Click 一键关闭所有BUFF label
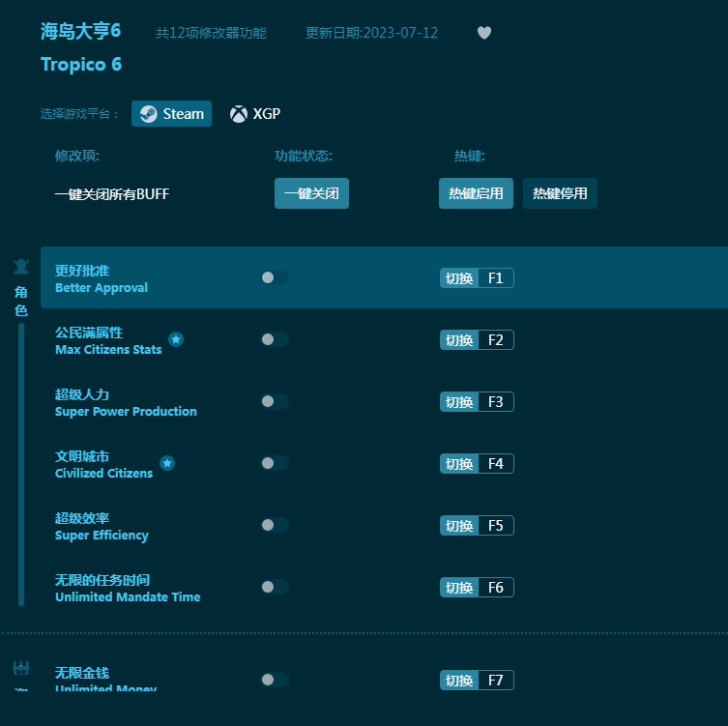Viewport: 728px width, 726px height. coord(112,194)
